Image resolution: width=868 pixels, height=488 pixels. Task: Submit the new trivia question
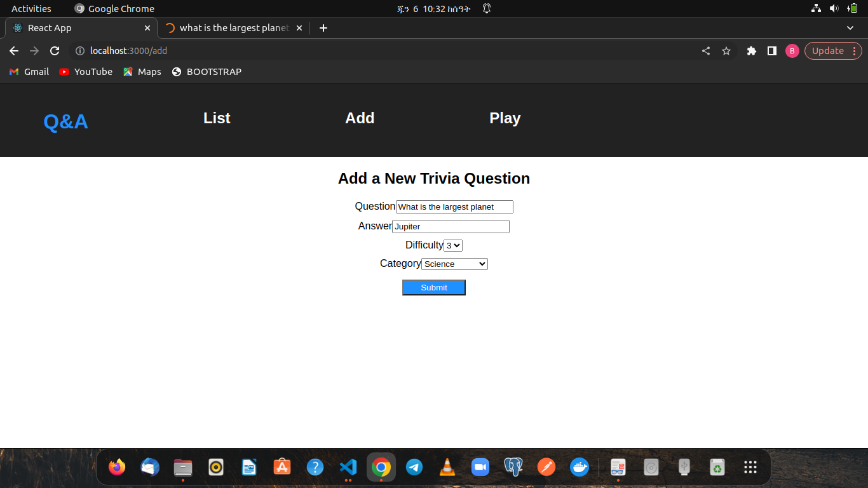(433, 287)
